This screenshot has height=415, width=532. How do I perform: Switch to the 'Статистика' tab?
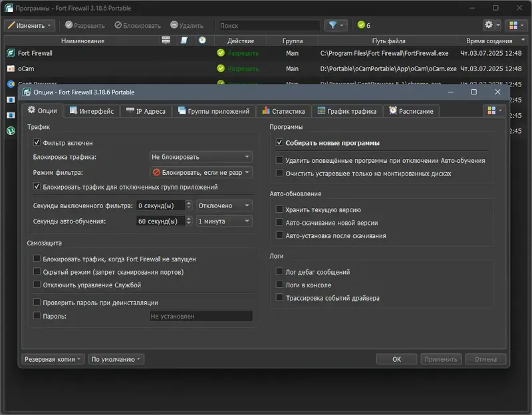pyautogui.click(x=284, y=111)
